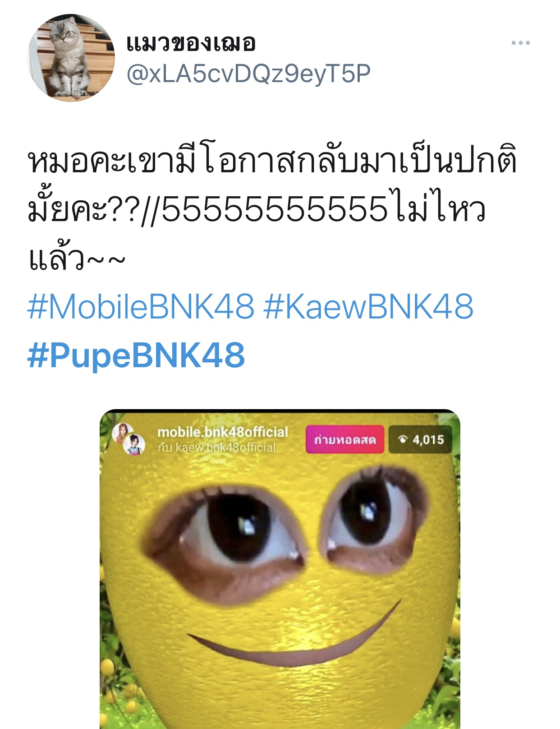The width and height of the screenshot is (560, 729).
Task: Open hashtag #KaewBNK48
Action: tap(368, 307)
